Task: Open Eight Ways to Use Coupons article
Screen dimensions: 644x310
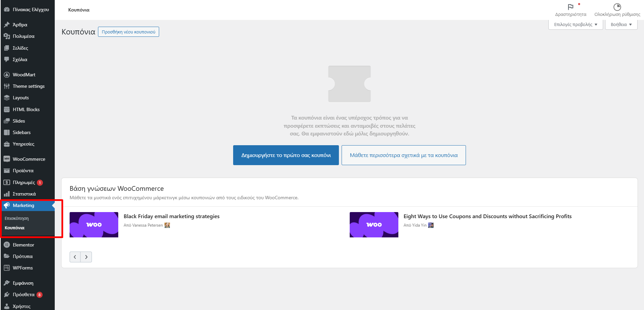Action: (x=488, y=216)
